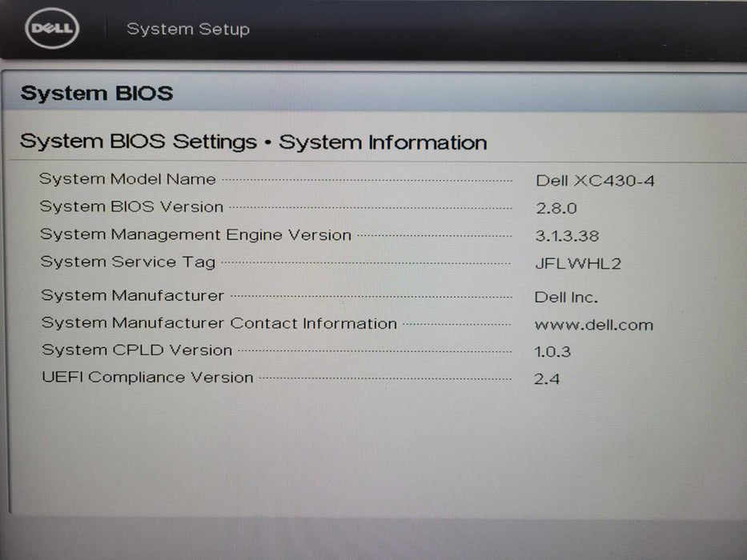Select the System CPLD Version label

(x=136, y=350)
